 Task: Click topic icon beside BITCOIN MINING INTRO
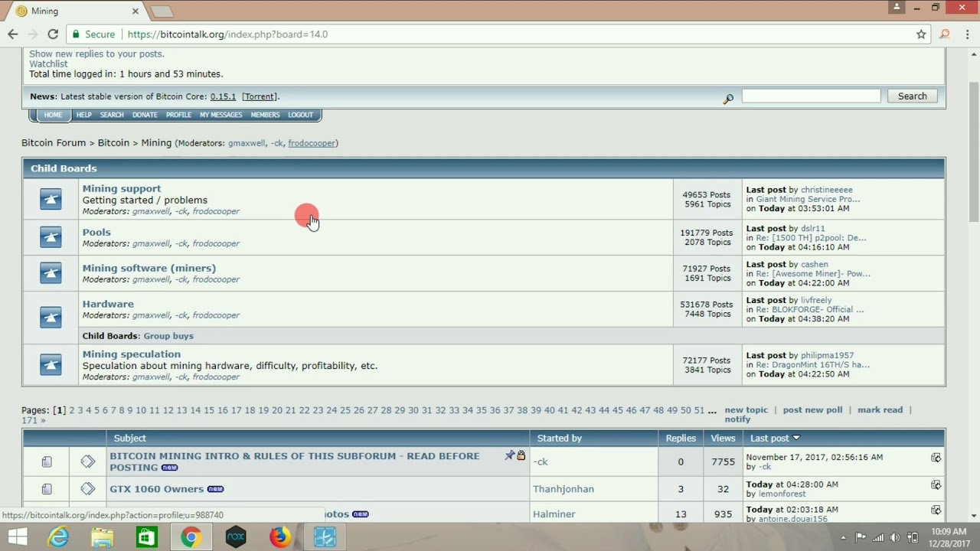pos(88,461)
